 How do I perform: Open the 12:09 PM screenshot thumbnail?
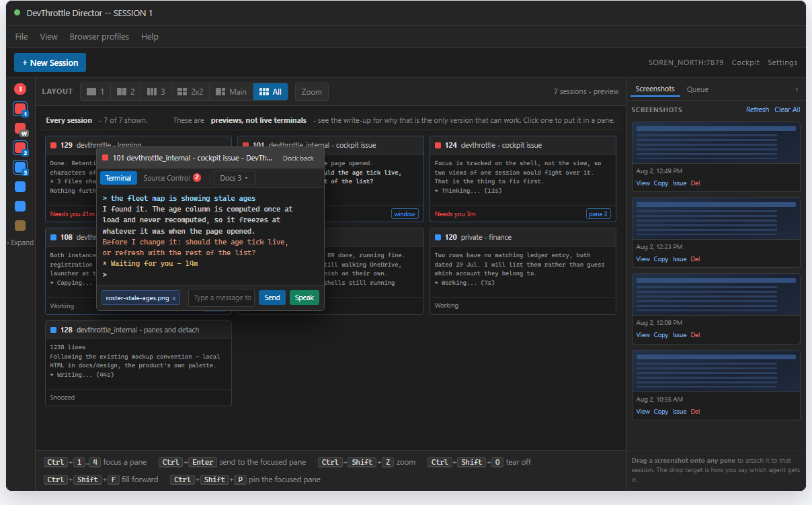716,295
